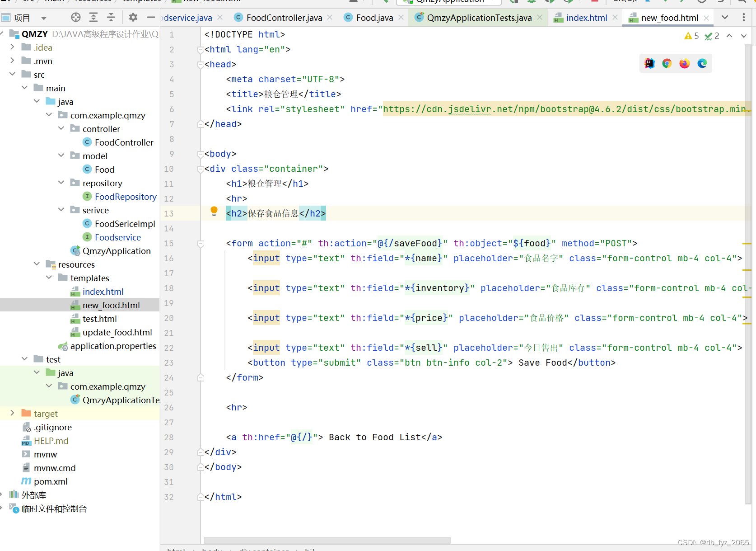Collapse the repository package arrow
756x551 pixels.
point(61,183)
